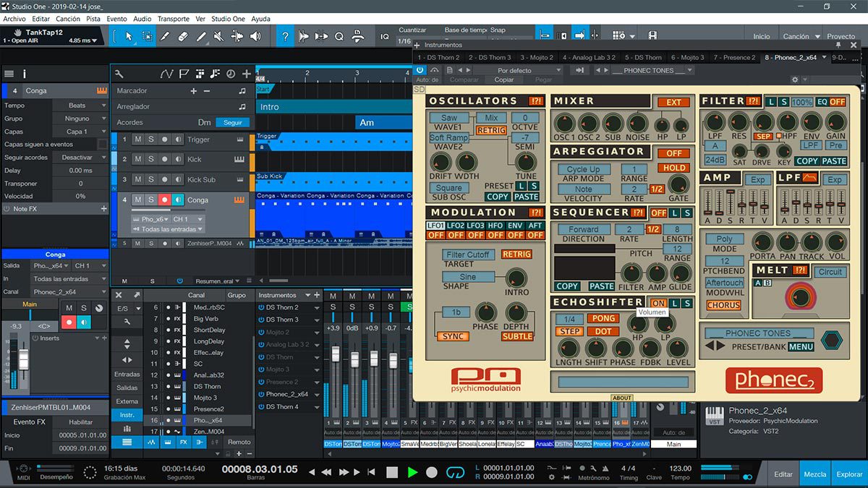Image resolution: width=868 pixels, height=488 pixels.
Task: Click the clock icon above the track list
Action: click(x=231, y=73)
